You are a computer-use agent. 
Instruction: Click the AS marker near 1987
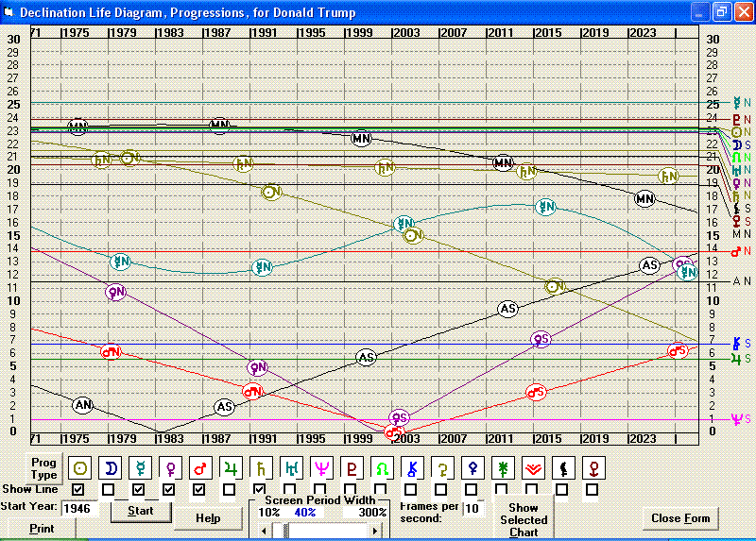[224, 407]
